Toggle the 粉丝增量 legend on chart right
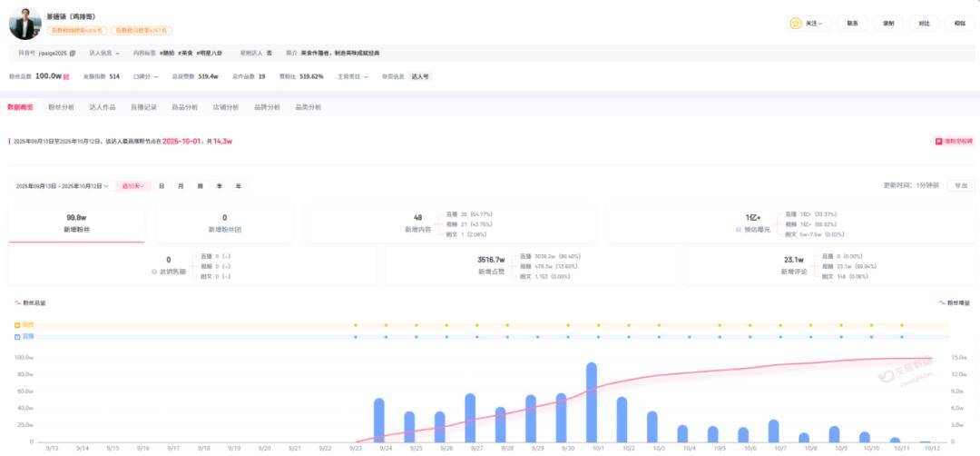This screenshot has width=980, height=456. click(955, 302)
